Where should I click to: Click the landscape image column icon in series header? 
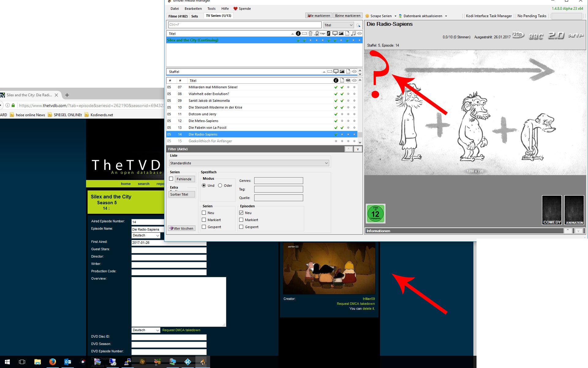pyautogui.click(x=341, y=33)
